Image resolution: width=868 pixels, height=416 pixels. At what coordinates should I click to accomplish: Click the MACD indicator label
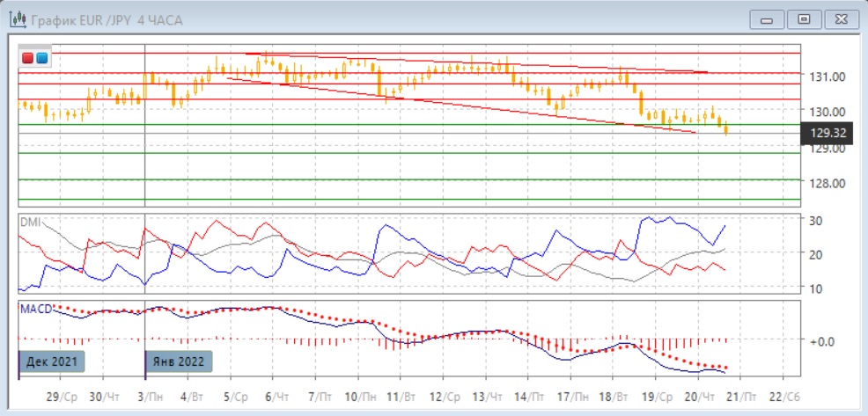pos(34,308)
